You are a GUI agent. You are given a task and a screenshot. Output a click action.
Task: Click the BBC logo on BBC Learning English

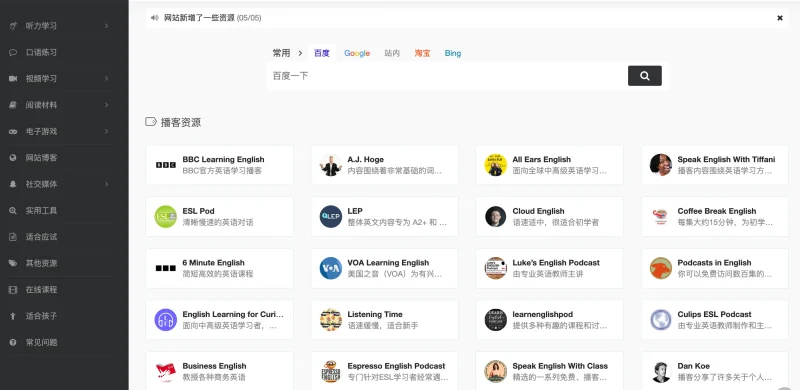click(x=166, y=165)
